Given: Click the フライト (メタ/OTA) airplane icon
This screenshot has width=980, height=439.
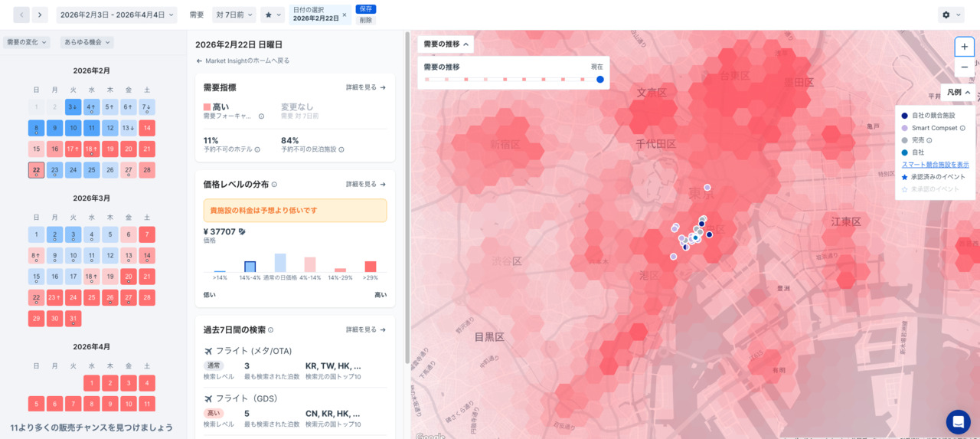Looking at the screenshot, I should (x=208, y=351).
